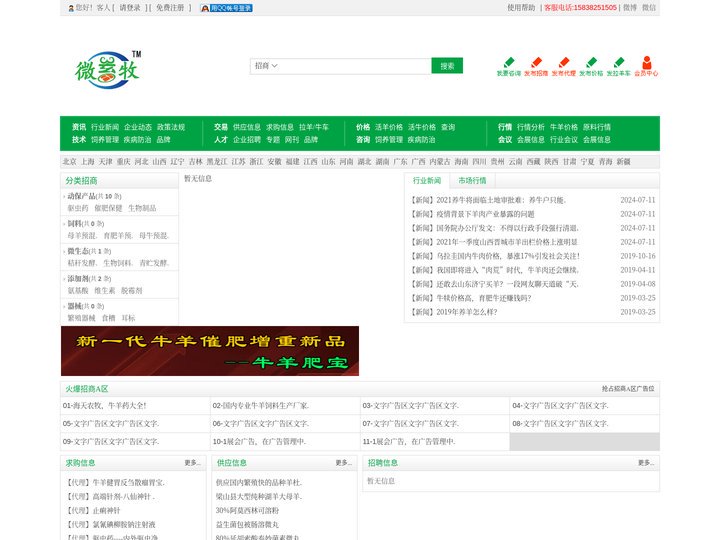Open the 微生态 category
Image resolution: width=720 pixels, height=540 pixels.
[78, 251]
